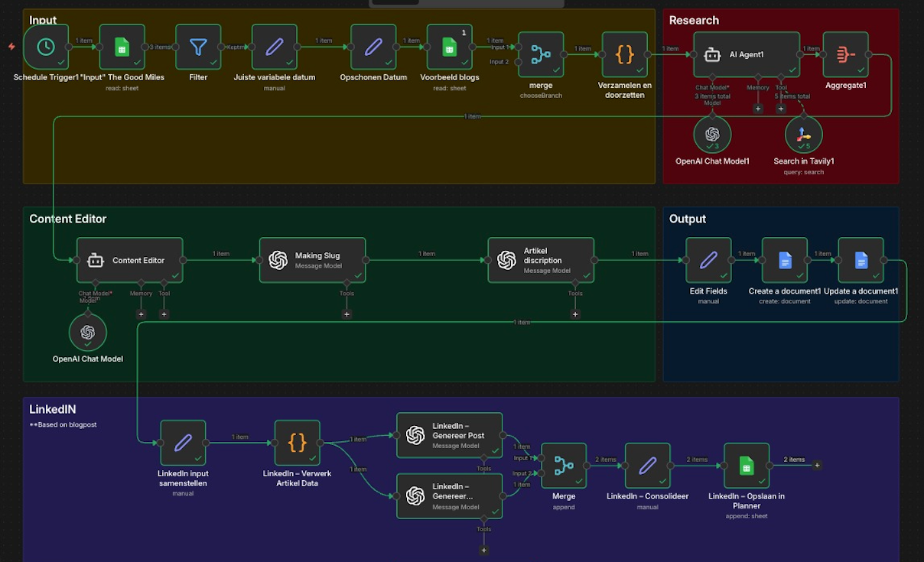This screenshot has height=562, width=924.
Task: Open the Create a document1 node
Action: [785, 260]
